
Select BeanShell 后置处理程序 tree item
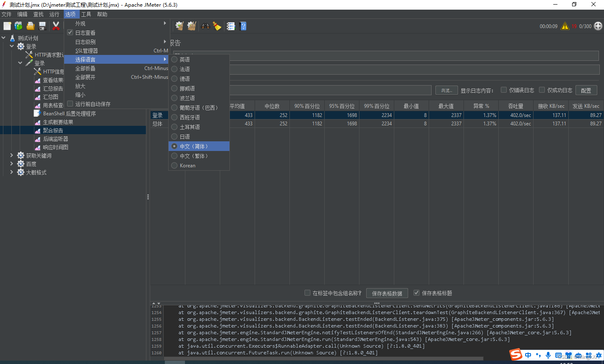[x=69, y=114]
